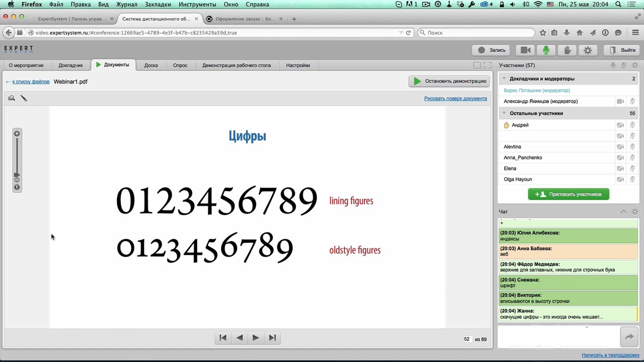The height and width of the screenshot is (362, 644).
Task: Select the laser pointer tool
Action: point(24,98)
